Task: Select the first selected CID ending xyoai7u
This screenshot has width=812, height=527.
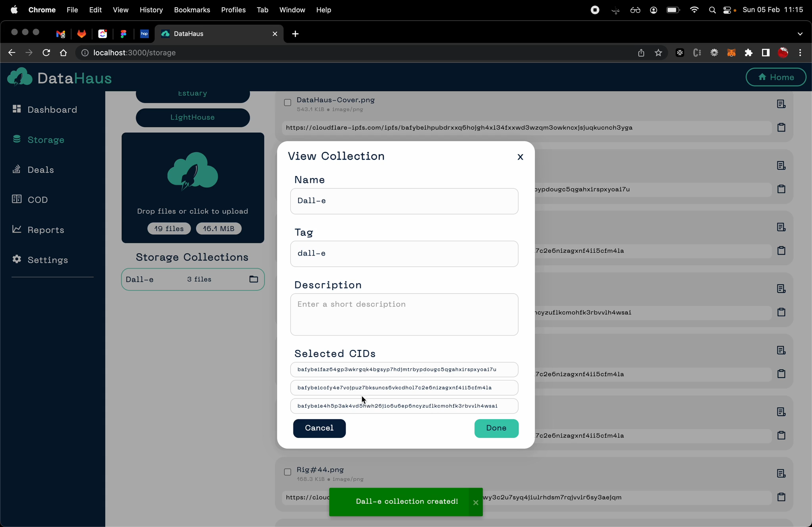Action: (x=404, y=370)
